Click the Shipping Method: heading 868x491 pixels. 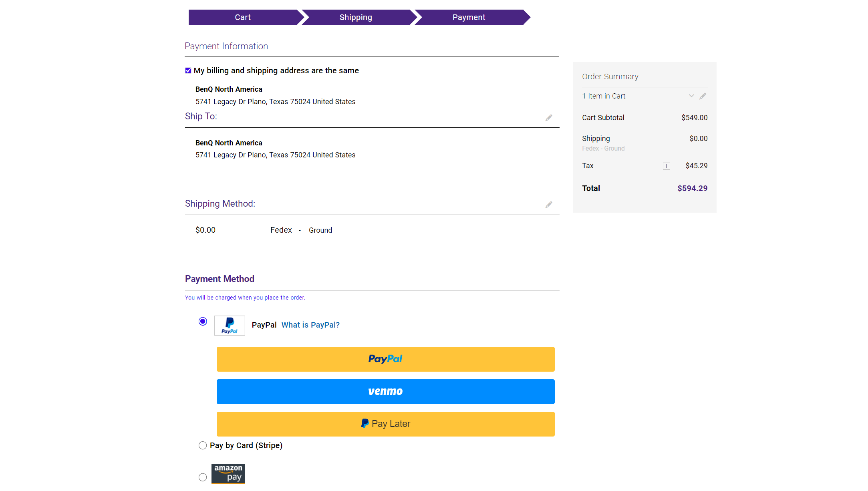click(220, 203)
